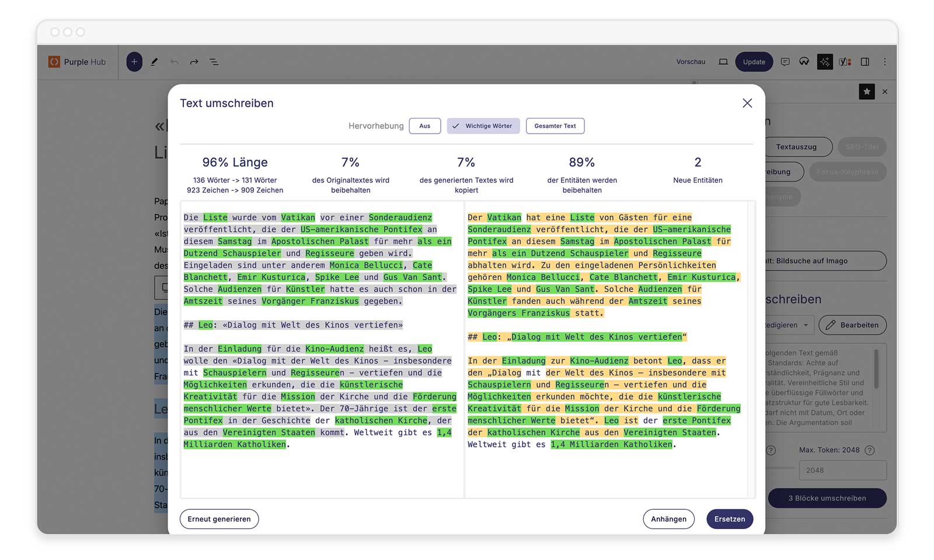The width and height of the screenshot is (934, 560).
Task: Open the Yoast SEO icon
Action: tap(845, 62)
